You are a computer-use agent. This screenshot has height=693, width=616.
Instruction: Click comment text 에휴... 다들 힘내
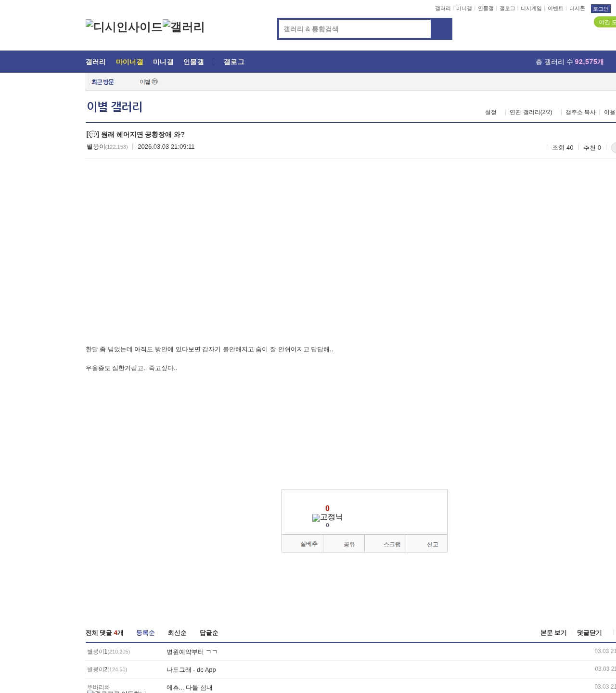[189, 688]
